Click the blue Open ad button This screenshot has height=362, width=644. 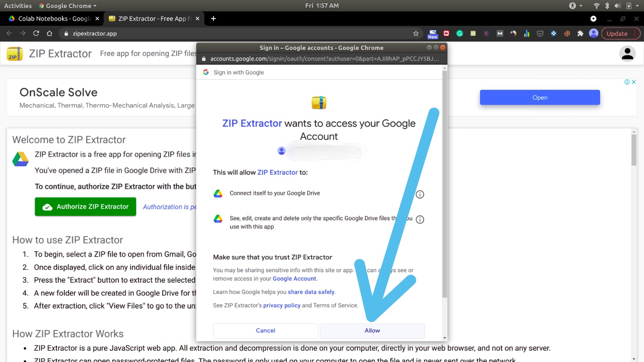coord(540,97)
